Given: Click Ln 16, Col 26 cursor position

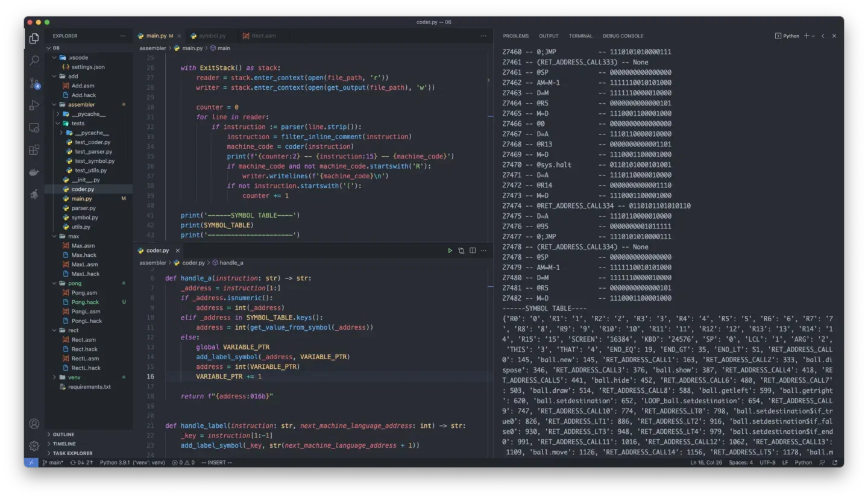Looking at the screenshot, I should click(x=706, y=463).
